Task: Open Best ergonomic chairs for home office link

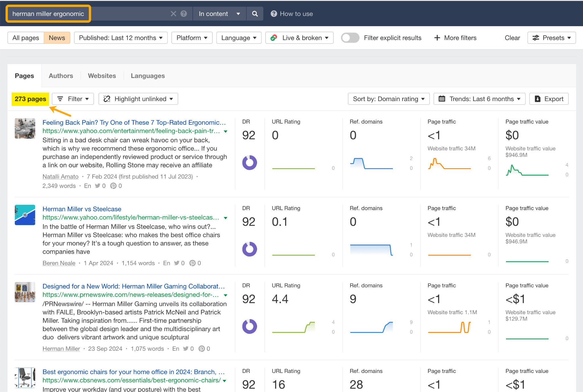Action: point(134,372)
